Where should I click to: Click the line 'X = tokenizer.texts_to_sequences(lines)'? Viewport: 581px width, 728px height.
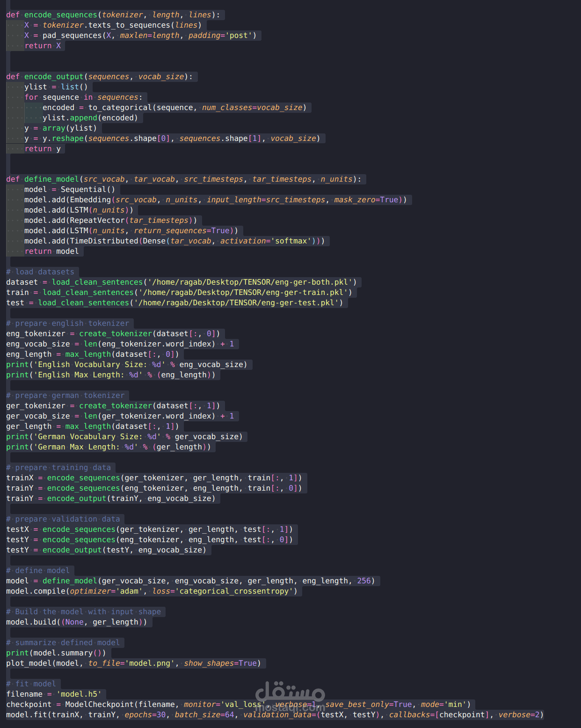tap(113, 25)
